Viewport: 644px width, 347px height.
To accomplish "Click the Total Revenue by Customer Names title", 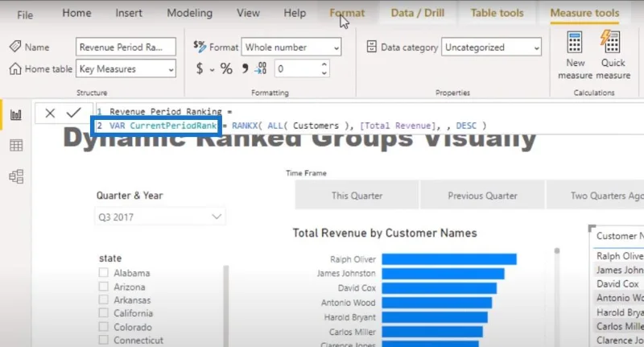I will click(385, 233).
